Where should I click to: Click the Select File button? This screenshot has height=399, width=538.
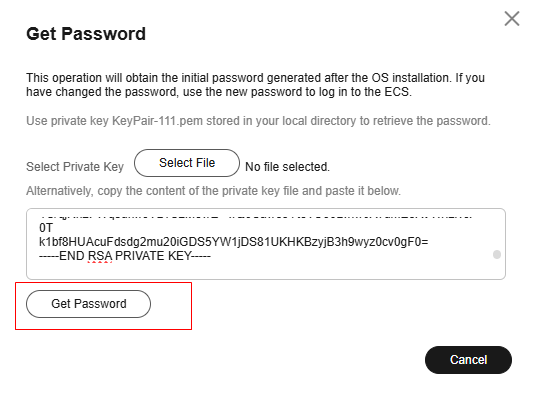pos(187,163)
